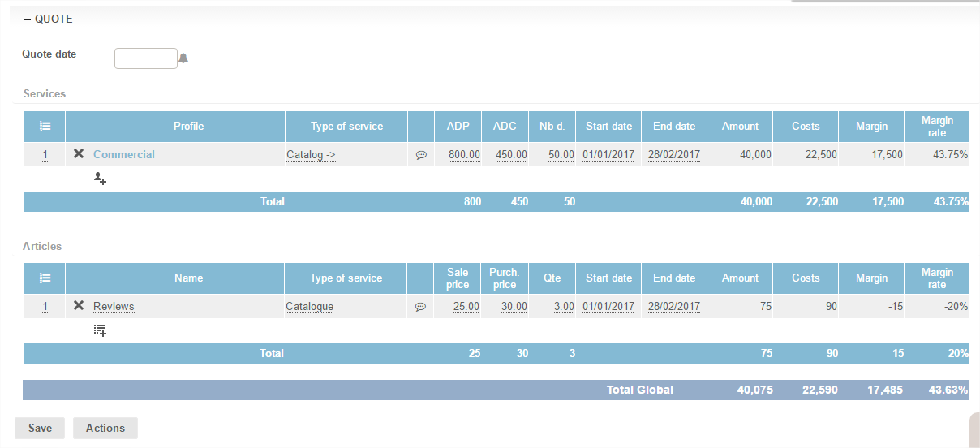Click the bell icon beside Quote date
The image size is (980, 448).
[183, 58]
